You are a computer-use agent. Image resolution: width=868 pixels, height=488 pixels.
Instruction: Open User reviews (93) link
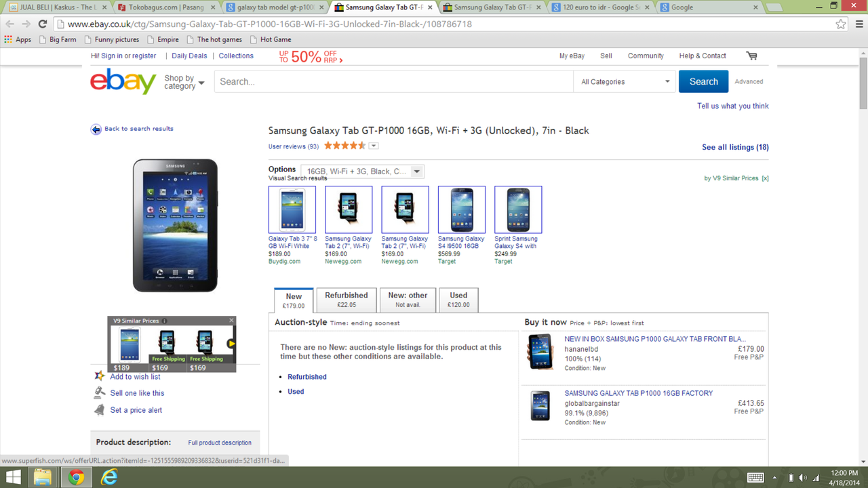coord(294,146)
